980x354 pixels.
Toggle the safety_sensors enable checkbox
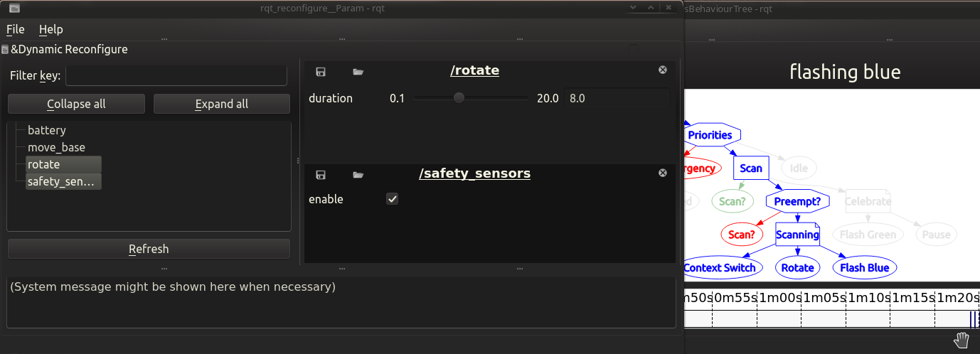point(392,199)
